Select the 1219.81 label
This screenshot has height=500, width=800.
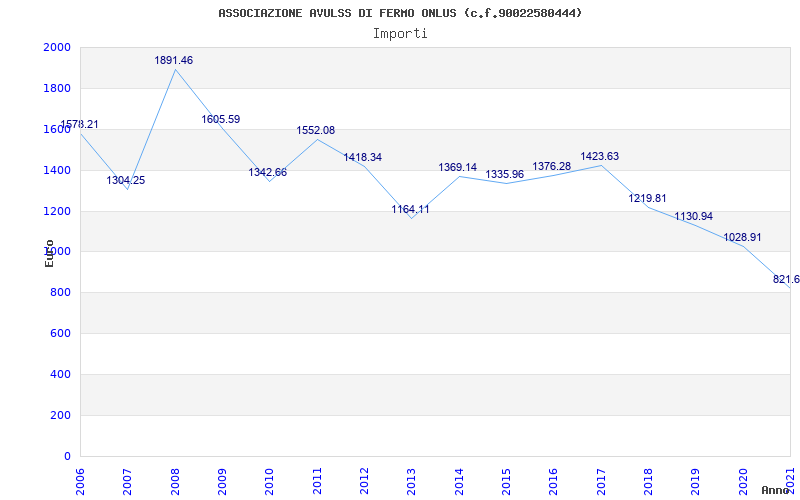[647, 198]
